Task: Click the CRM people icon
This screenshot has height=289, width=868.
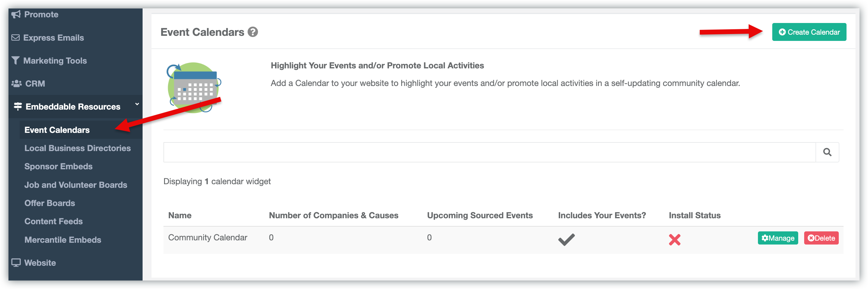Action: pos(16,83)
